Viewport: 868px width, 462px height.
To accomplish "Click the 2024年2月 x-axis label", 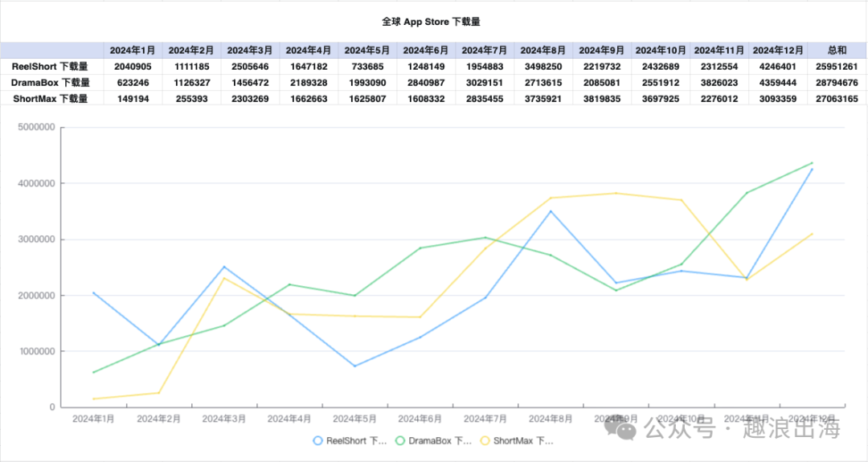I will tap(159, 419).
